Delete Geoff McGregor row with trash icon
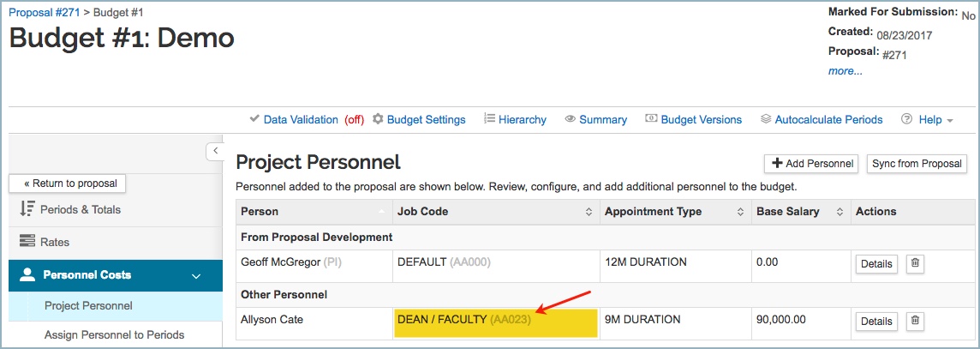This screenshot has width=980, height=349. (x=915, y=264)
